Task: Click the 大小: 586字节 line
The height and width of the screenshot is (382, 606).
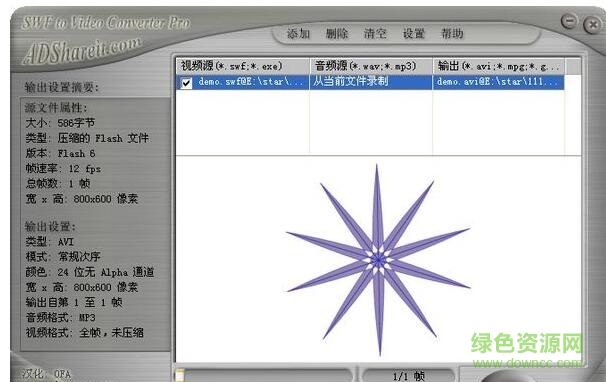Action: pos(60,123)
